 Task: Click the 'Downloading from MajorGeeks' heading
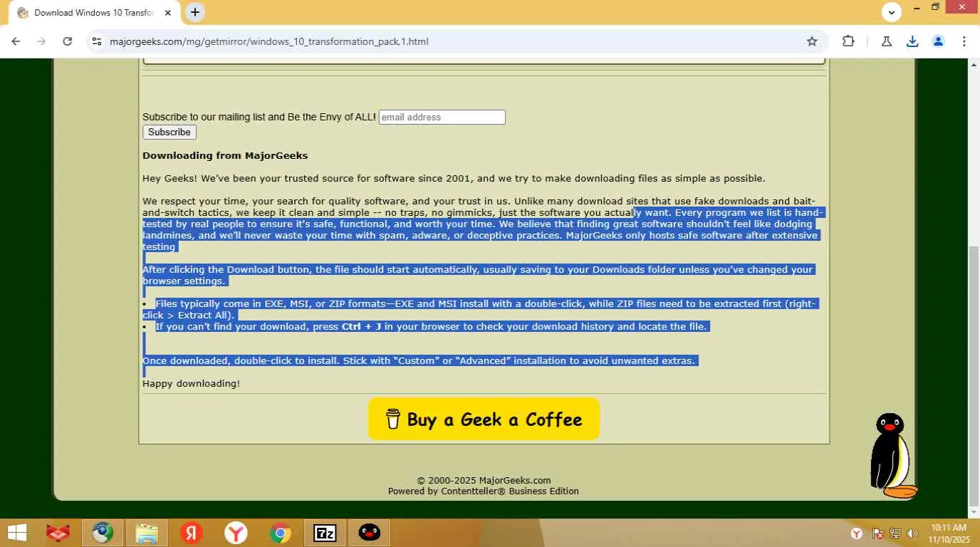pyautogui.click(x=225, y=155)
